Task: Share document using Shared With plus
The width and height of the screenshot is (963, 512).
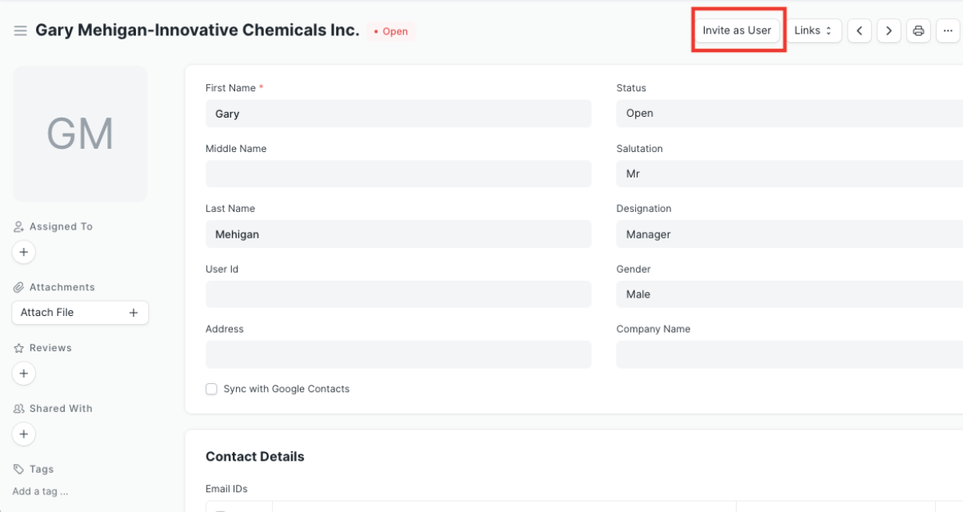Action: 24,434
